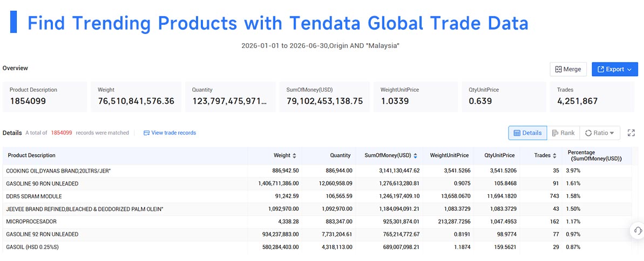Screen dimensions: 644x261
Task: Select MICROPROCESADOR row description
Action: point(31,222)
